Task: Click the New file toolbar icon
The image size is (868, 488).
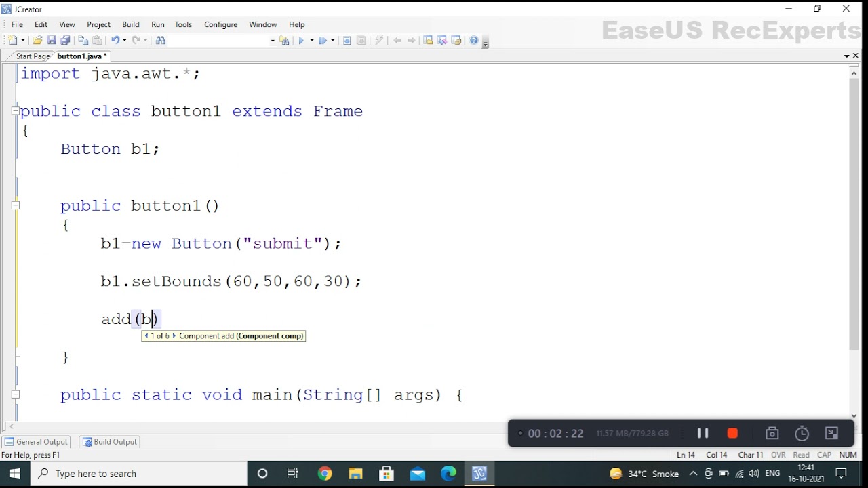Action: (x=13, y=41)
